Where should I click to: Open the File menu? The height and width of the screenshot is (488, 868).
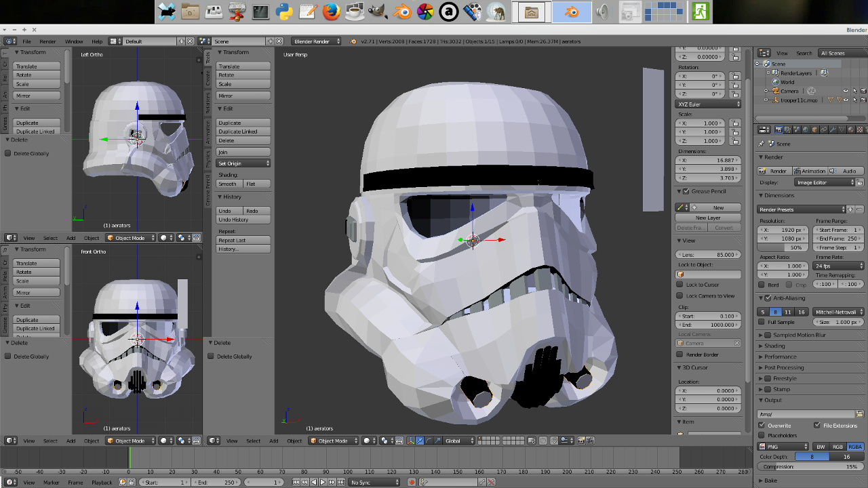(x=27, y=41)
